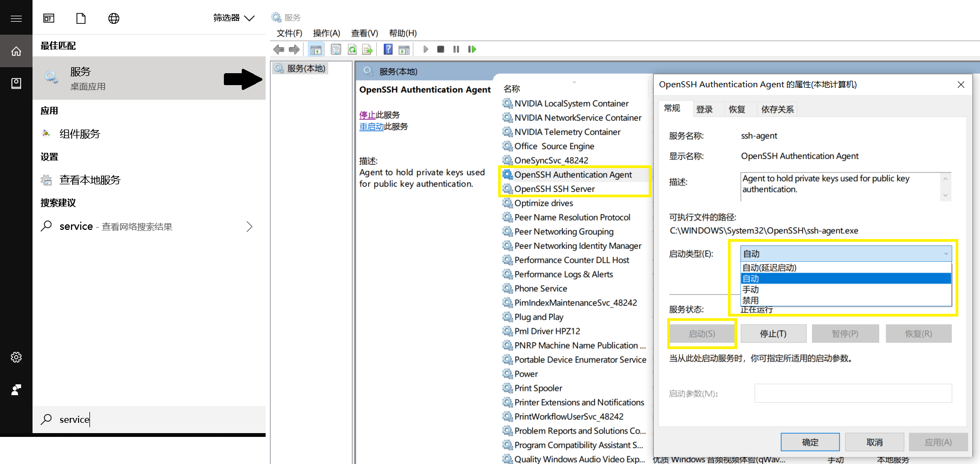Switch to the 依存关系 tab

(x=777, y=109)
